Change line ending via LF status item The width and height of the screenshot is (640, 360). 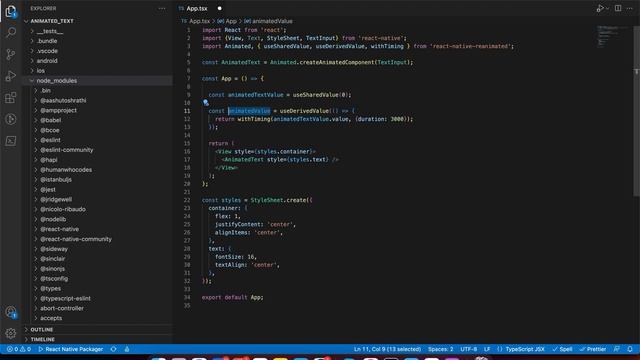pyautogui.click(x=487, y=349)
